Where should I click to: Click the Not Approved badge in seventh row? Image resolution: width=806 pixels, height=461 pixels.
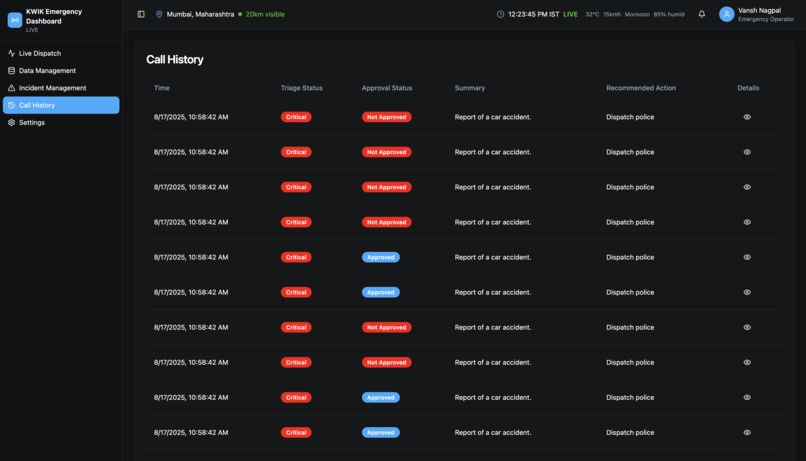tap(387, 327)
